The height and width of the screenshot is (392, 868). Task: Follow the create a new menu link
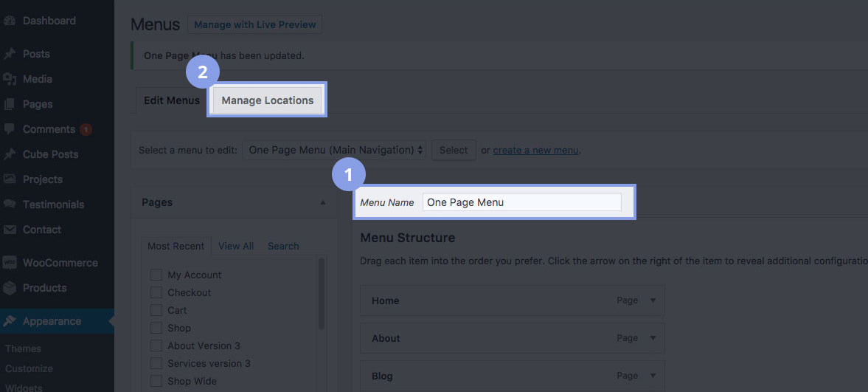click(535, 150)
